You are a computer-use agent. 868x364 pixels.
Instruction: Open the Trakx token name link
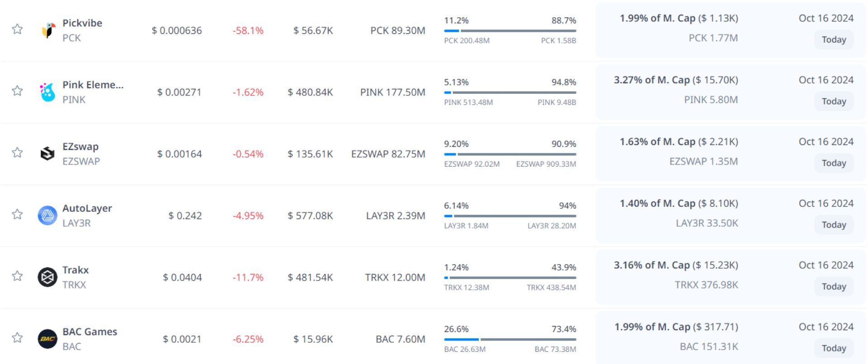[75, 270]
